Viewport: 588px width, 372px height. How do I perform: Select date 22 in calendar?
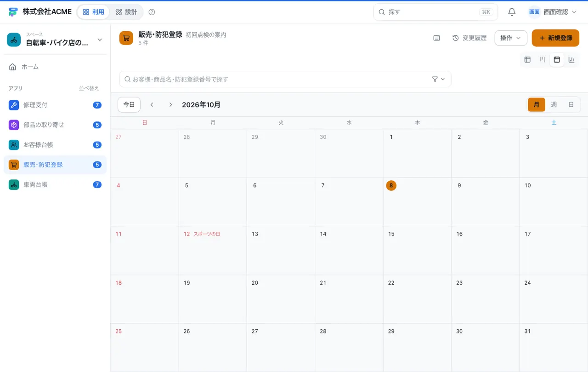coord(391,283)
